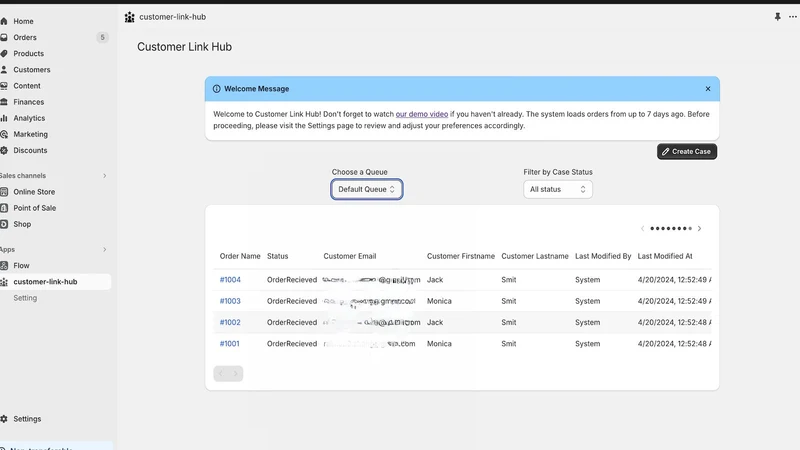
Task: Click the Orders count badge 5
Action: tap(103, 37)
